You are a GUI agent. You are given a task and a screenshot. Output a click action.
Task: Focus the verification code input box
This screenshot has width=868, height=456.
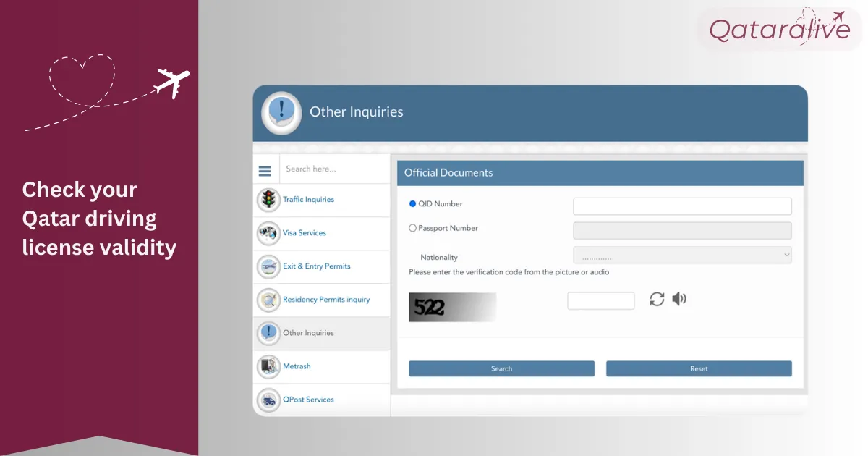[601, 300]
